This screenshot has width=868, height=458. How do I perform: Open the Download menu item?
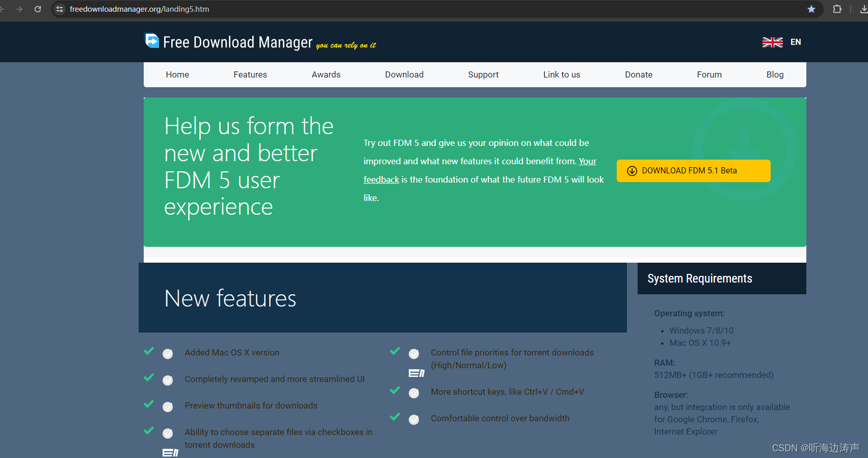pos(404,74)
